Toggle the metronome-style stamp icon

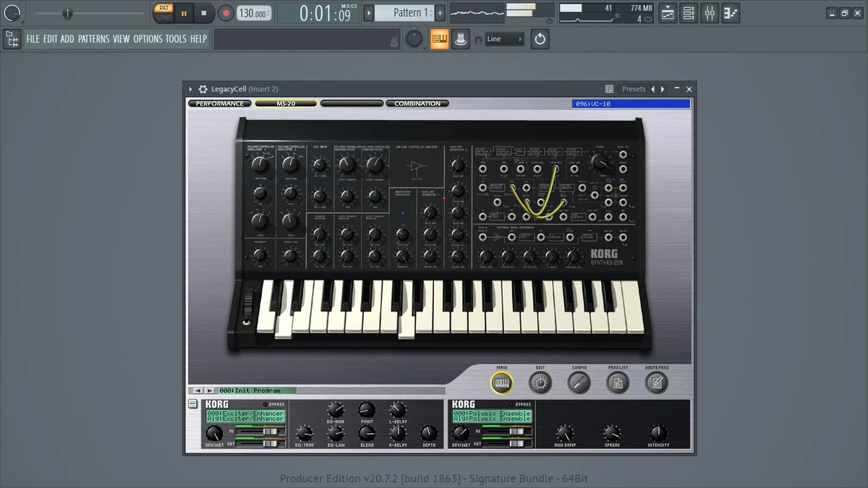(460, 39)
